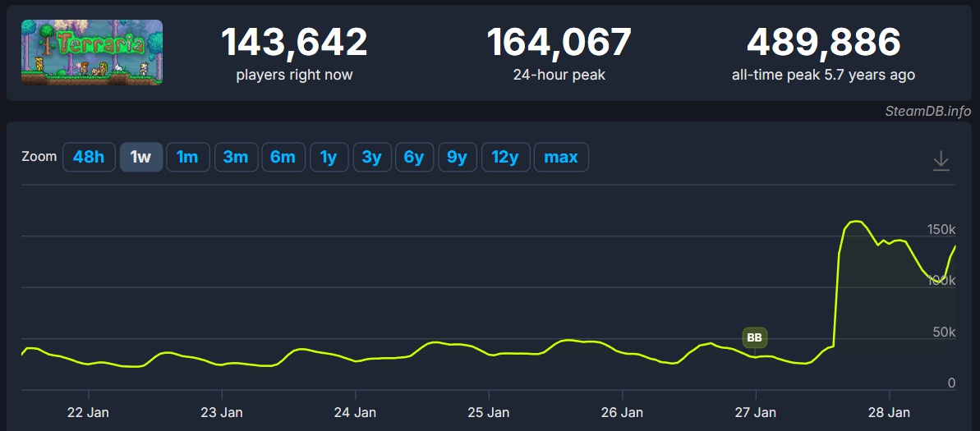The height and width of the screenshot is (431, 980).
Task: Pick the 3y zoom range
Action: coord(372,157)
